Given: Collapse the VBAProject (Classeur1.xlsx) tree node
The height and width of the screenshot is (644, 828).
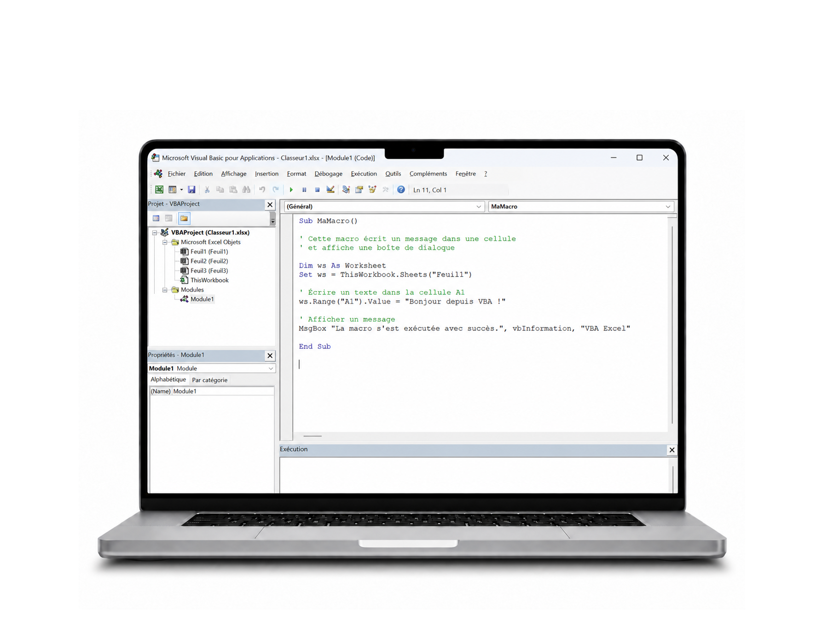Looking at the screenshot, I should tap(155, 233).
